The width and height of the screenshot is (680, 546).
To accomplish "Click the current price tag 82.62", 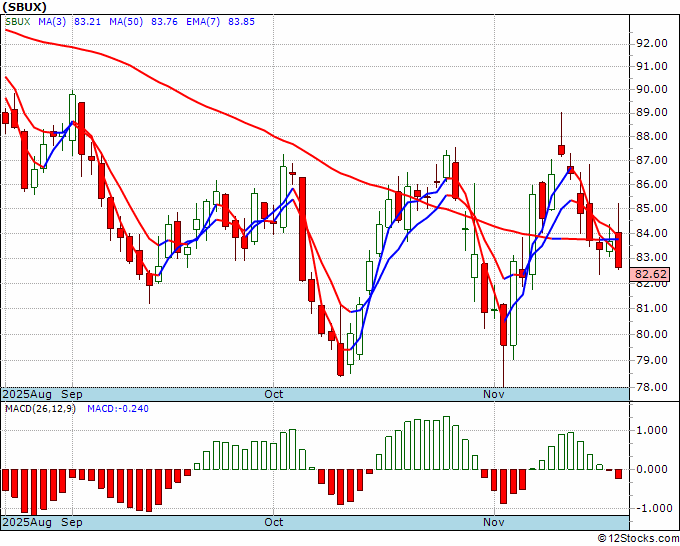I will (651, 275).
